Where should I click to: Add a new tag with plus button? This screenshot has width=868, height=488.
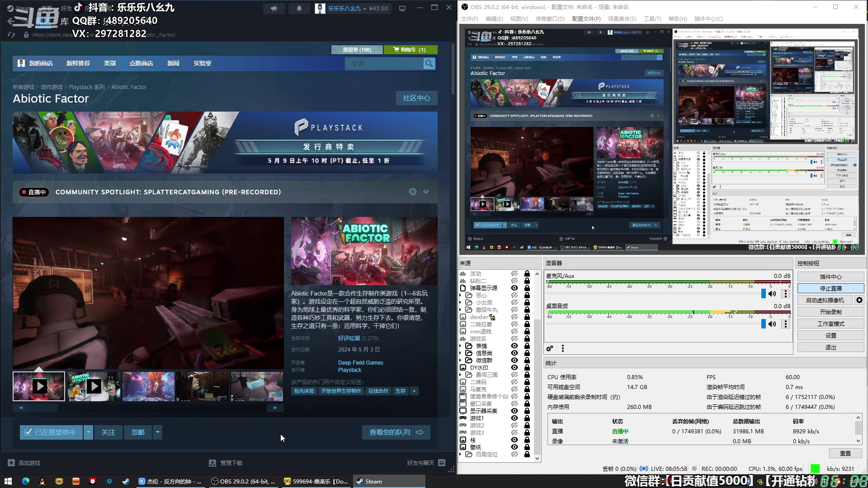414,391
